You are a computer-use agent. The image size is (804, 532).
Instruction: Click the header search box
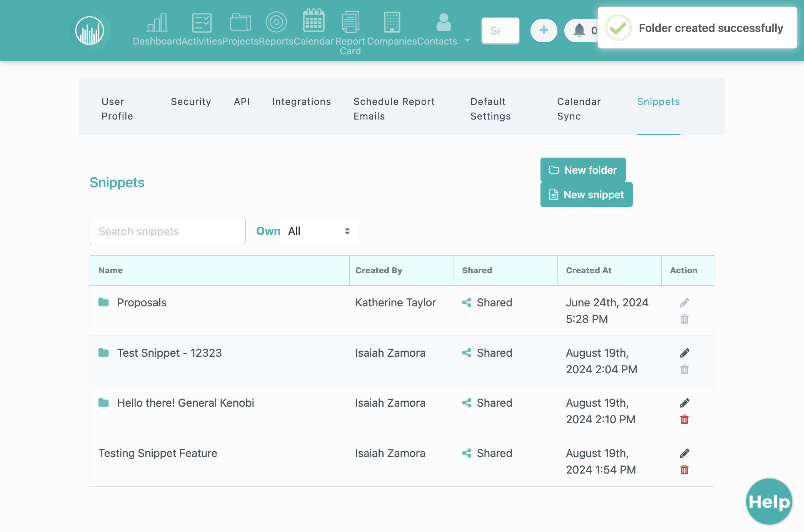tap(500, 30)
